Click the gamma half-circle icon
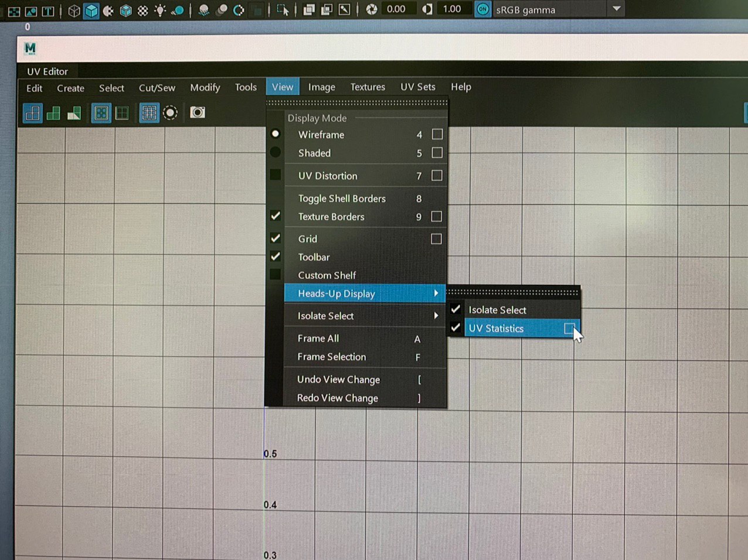This screenshot has height=560, width=748. tap(427, 9)
